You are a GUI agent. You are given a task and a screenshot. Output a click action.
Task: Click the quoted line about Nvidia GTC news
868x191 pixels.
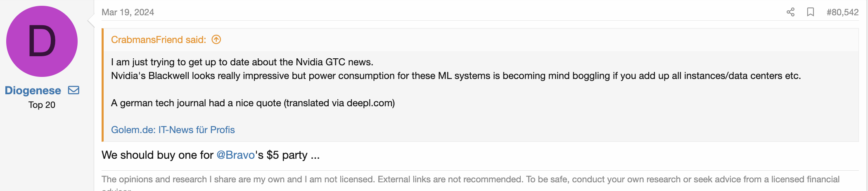pyautogui.click(x=242, y=62)
